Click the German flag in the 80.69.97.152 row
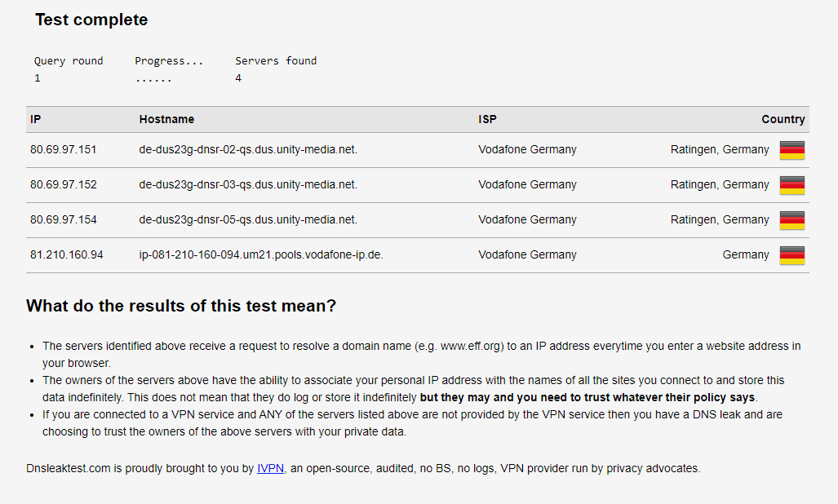The width and height of the screenshot is (838, 504). click(x=791, y=185)
